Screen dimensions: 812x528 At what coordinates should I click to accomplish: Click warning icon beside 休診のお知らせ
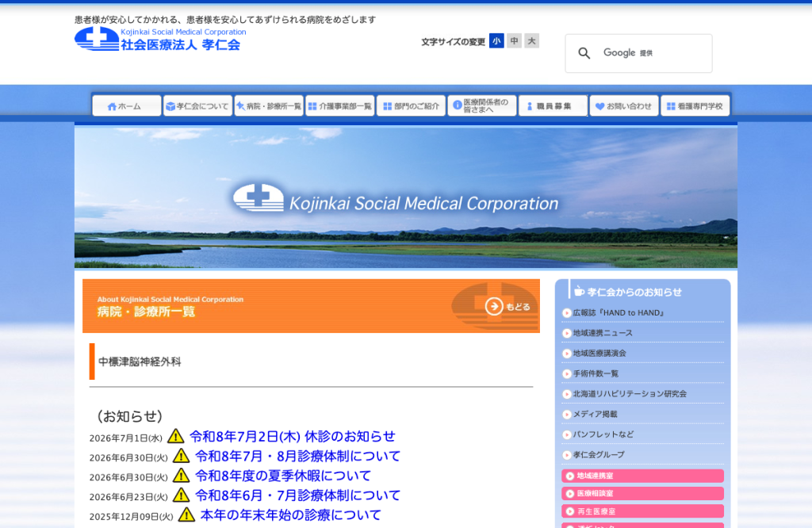(x=176, y=436)
